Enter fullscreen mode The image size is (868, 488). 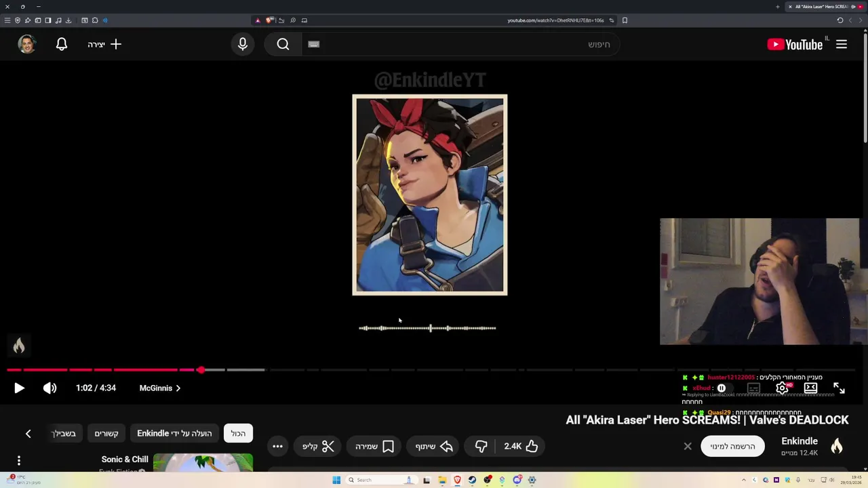click(x=839, y=388)
